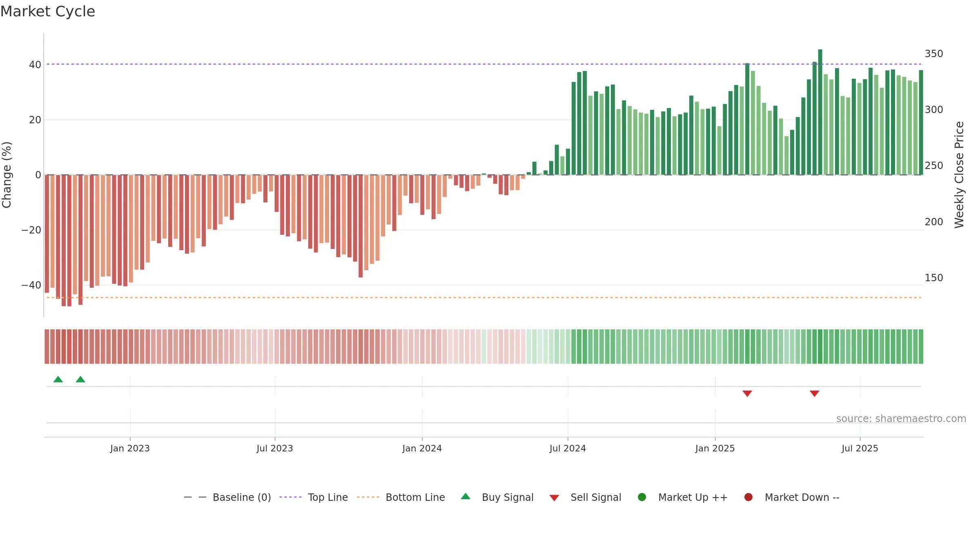
Task: Toggle the Top Line legend entry
Action: click(314, 497)
